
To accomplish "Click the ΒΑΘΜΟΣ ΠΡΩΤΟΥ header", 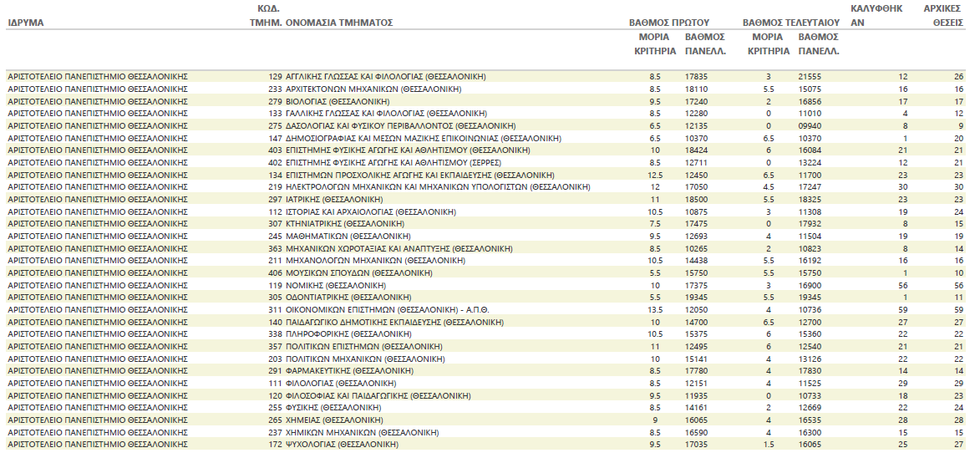I will (669, 23).
